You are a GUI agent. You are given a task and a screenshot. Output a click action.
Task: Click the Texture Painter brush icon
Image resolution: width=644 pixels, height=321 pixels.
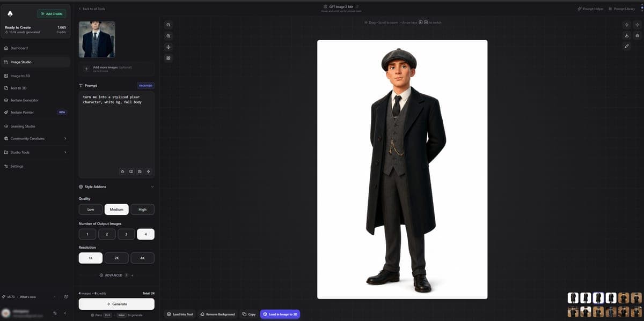tap(6, 113)
